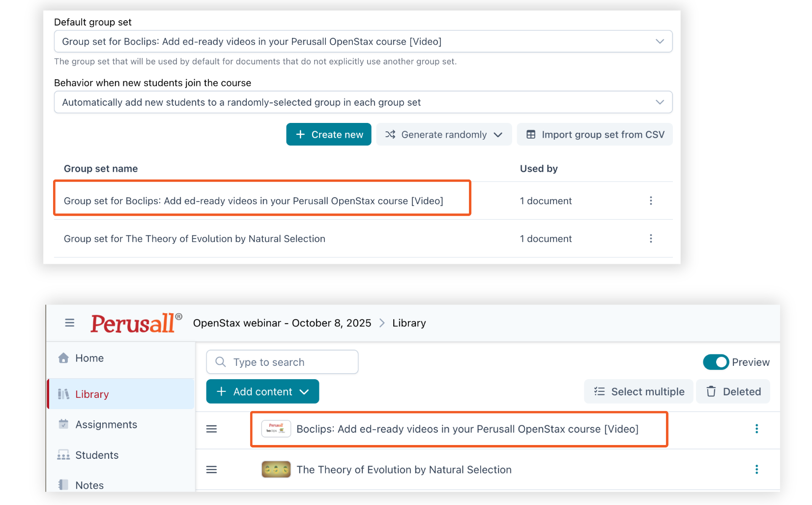This screenshot has width=812, height=505.
Task: Open The Theory of Evolution by Natural Selection
Action: [404, 470]
